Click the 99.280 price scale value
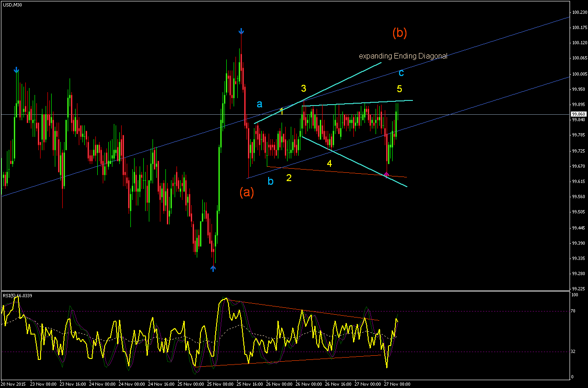The height and width of the screenshot is (388, 588). 579,274
